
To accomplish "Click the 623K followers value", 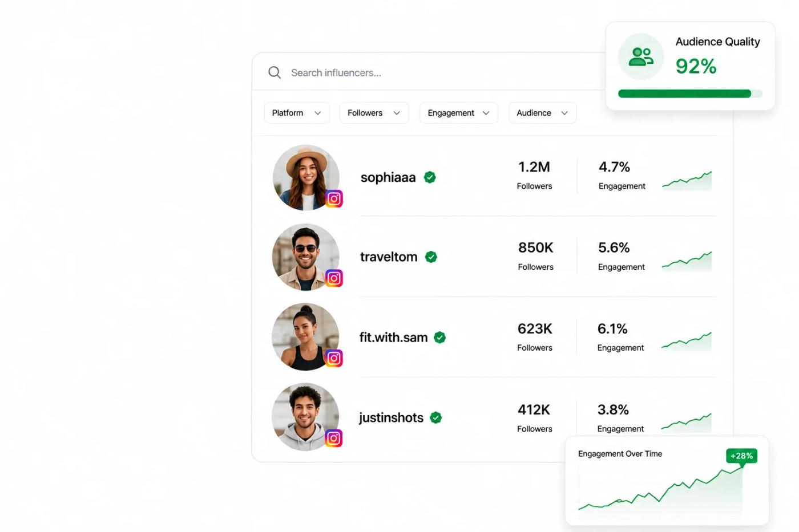I will tap(535, 328).
